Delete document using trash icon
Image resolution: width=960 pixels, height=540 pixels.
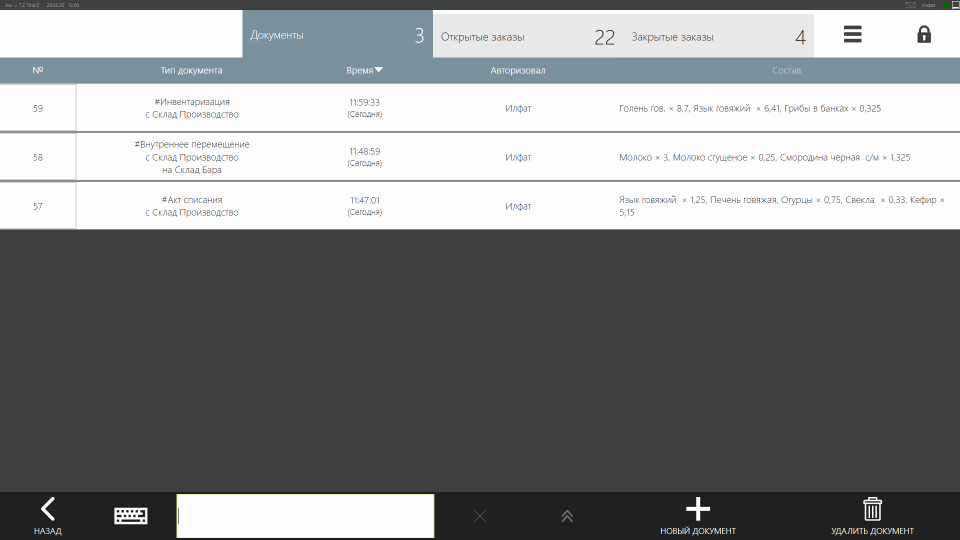tap(872, 516)
